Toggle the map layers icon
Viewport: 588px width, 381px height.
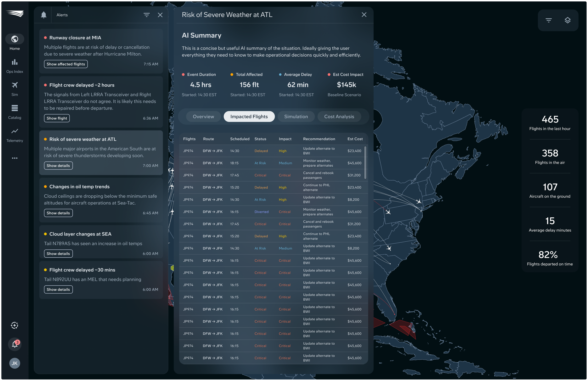[568, 20]
